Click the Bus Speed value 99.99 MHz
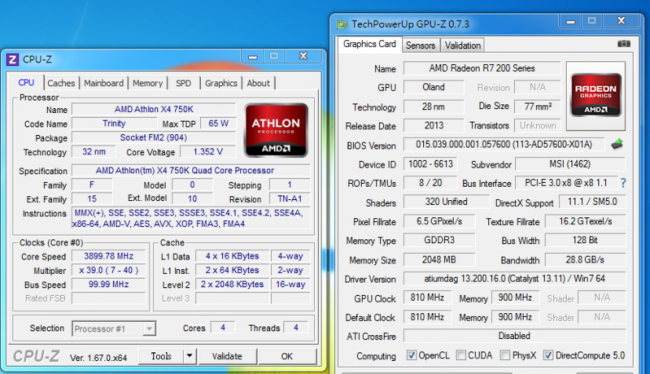The height and width of the screenshot is (374, 650). click(x=109, y=284)
